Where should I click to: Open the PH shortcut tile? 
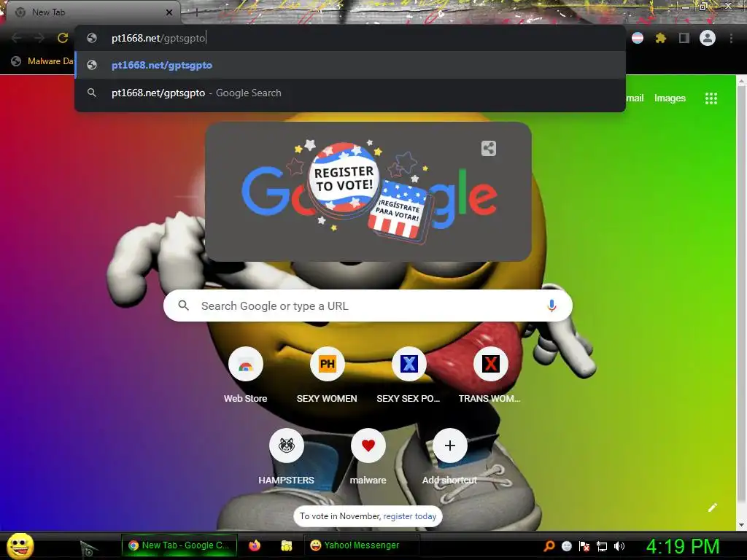point(328,365)
